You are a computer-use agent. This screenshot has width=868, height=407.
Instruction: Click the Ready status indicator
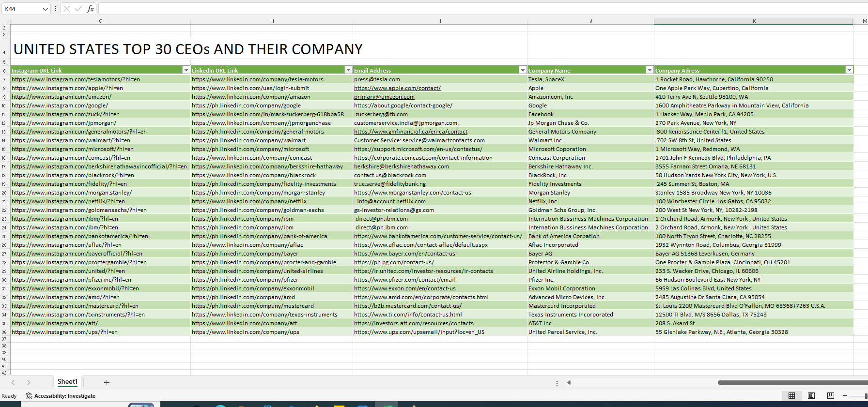coord(9,396)
